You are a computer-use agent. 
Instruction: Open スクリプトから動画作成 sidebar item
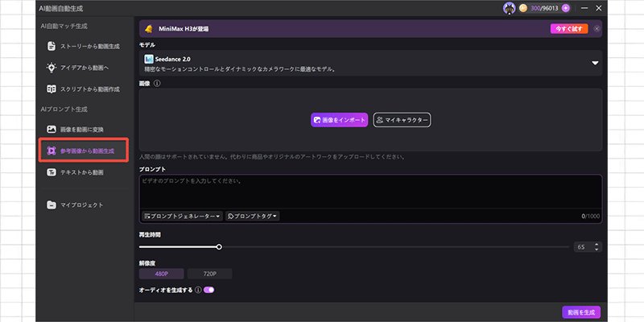point(84,89)
